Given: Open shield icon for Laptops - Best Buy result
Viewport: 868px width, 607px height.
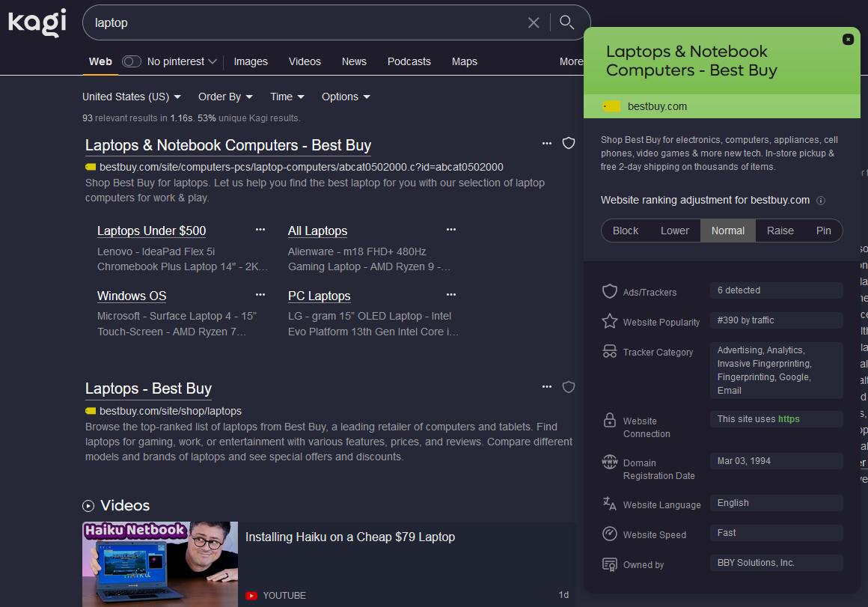Looking at the screenshot, I should 569,387.
